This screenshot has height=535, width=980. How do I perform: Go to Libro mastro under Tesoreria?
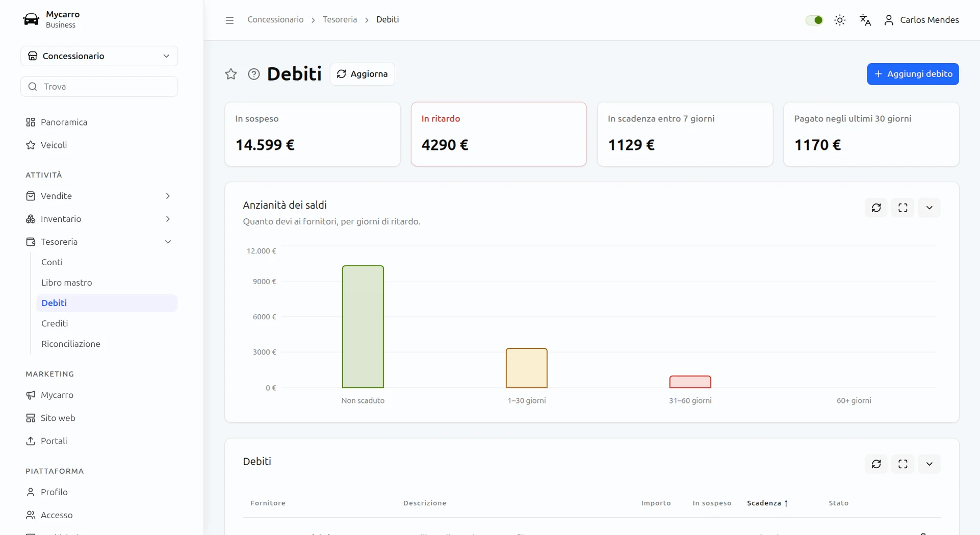click(x=107, y=283)
